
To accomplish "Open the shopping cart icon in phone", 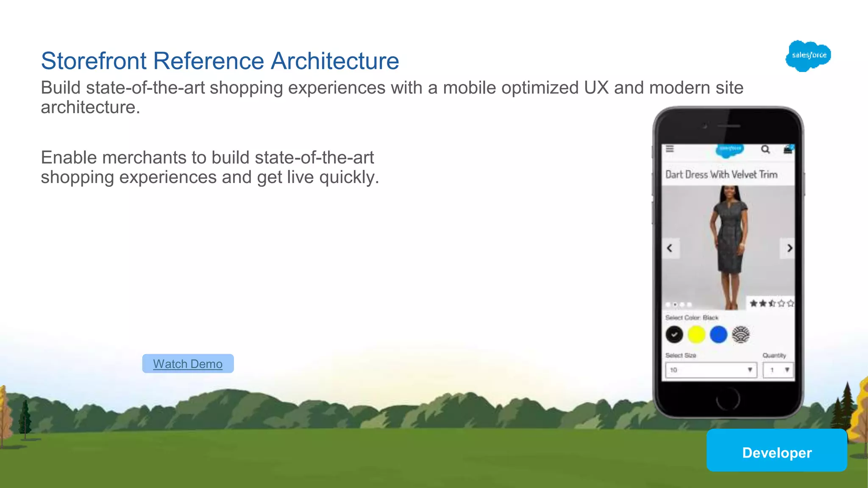I will pyautogui.click(x=788, y=149).
